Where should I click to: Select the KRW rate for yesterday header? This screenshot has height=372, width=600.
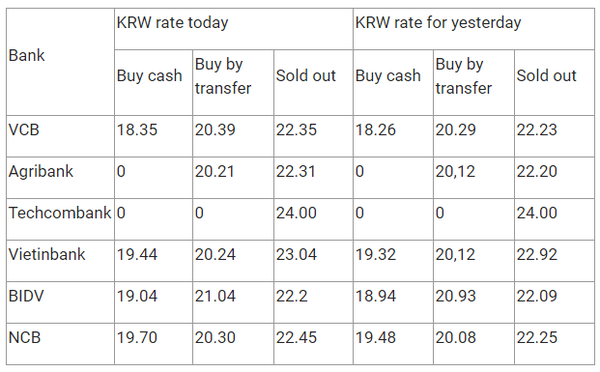tap(438, 23)
